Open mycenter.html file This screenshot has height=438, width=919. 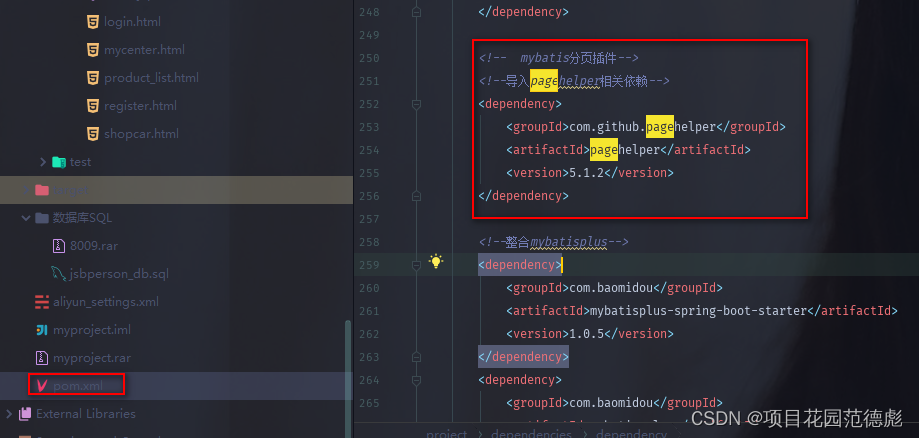click(x=144, y=50)
